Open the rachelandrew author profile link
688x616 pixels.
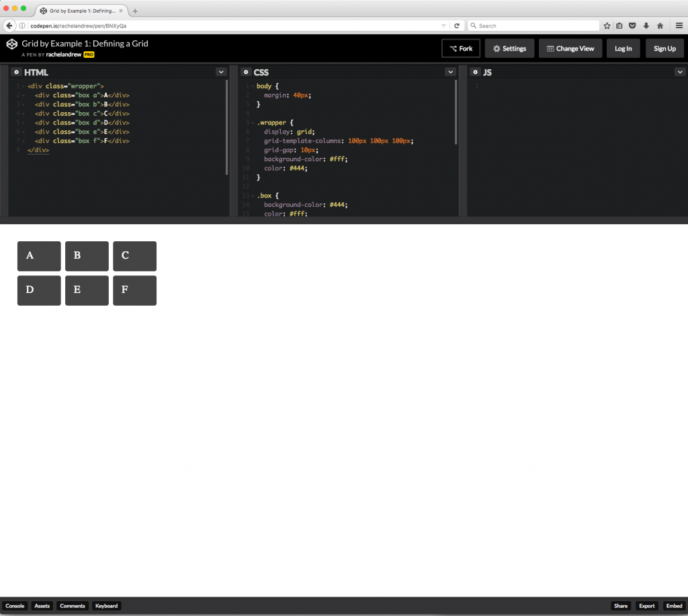pos(64,54)
